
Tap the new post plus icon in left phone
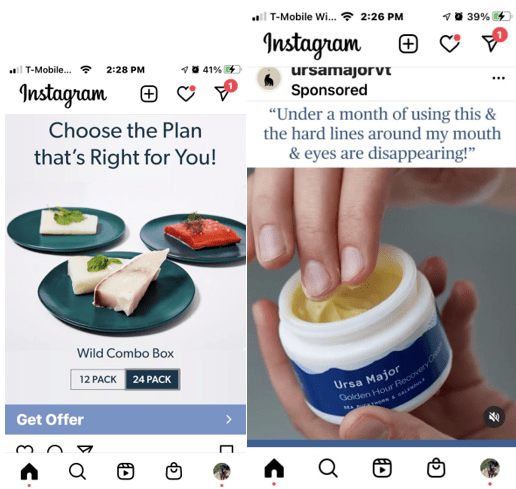click(149, 94)
